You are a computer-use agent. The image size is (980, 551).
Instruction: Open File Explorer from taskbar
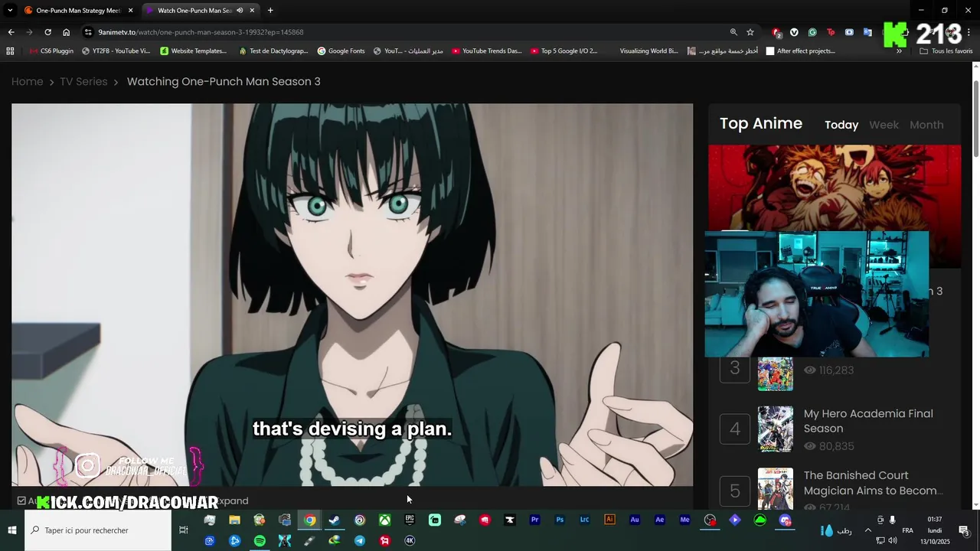pos(234,520)
